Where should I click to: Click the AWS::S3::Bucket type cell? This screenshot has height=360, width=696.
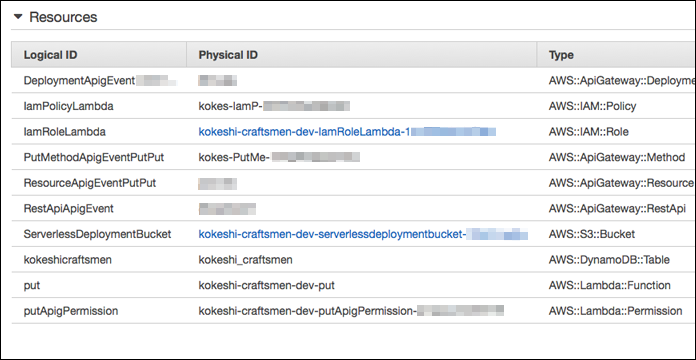coord(592,234)
